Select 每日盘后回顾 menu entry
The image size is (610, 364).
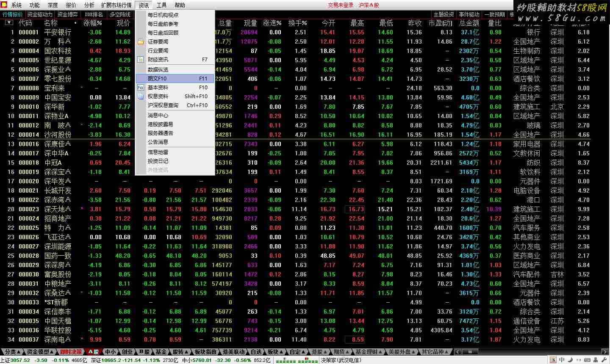point(175,33)
